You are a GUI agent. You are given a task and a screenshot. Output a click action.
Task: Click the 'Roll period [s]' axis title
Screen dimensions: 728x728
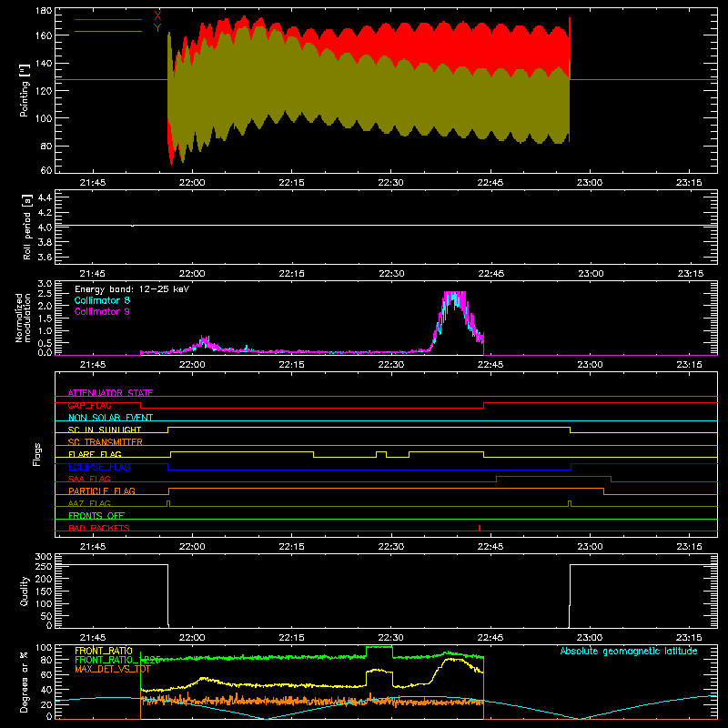(x=26, y=227)
